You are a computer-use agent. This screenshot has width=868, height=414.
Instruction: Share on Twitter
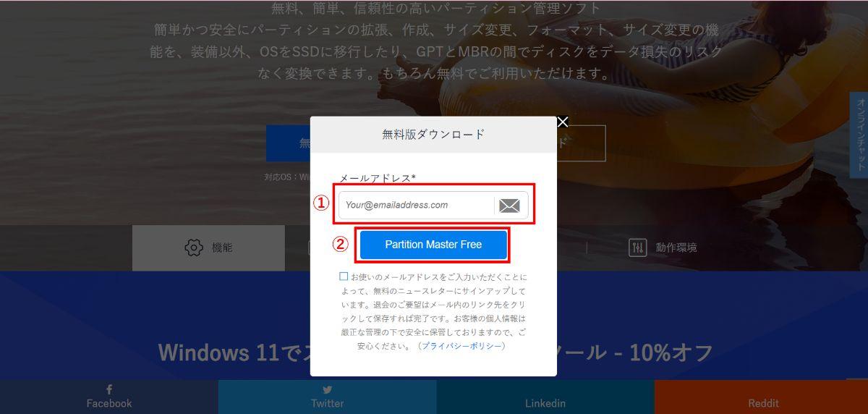(x=328, y=397)
